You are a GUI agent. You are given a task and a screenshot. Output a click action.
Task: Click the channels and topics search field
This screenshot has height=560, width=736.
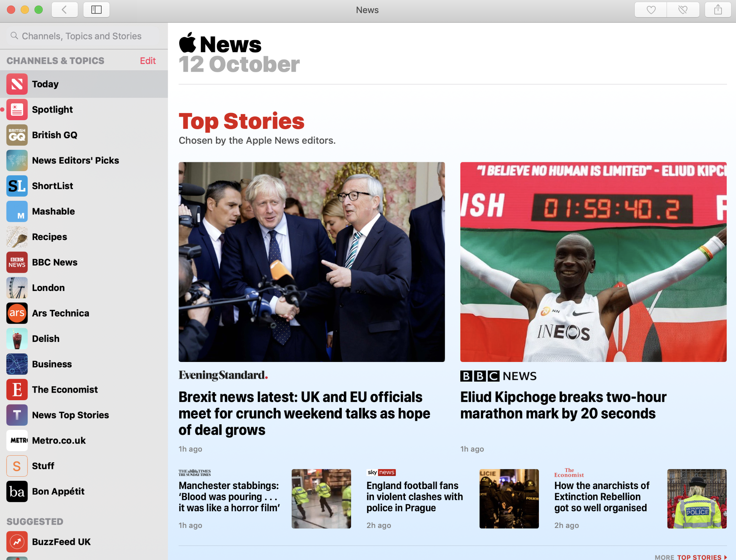(x=82, y=36)
